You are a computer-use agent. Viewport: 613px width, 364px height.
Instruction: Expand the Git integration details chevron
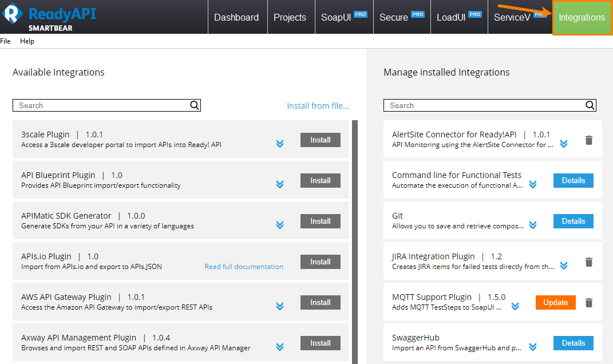533,225
